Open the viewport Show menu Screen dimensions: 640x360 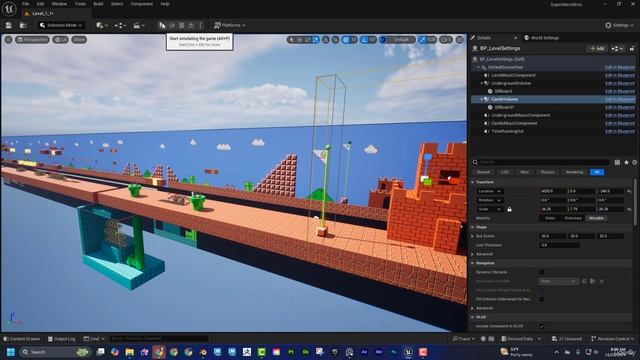click(79, 40)
